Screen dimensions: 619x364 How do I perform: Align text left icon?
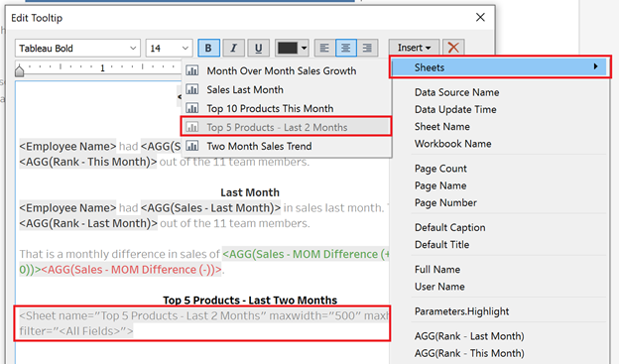324,49
